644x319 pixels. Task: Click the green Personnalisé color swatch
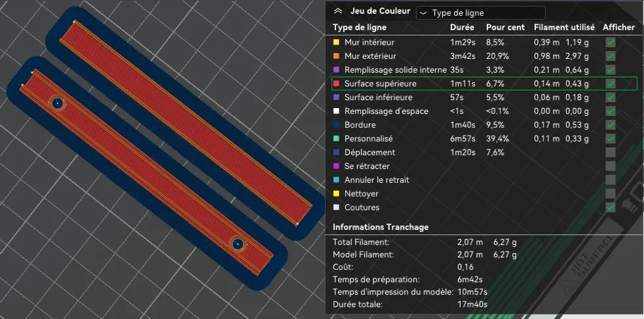point(336,139)
